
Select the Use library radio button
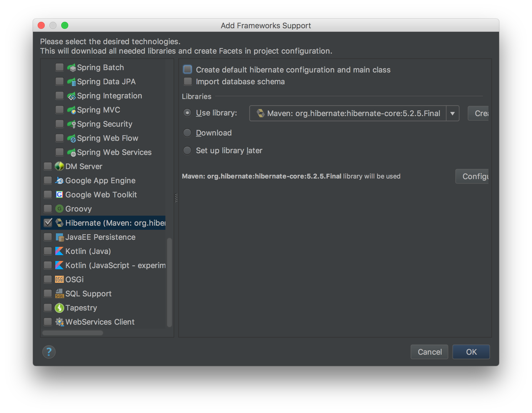187,113
